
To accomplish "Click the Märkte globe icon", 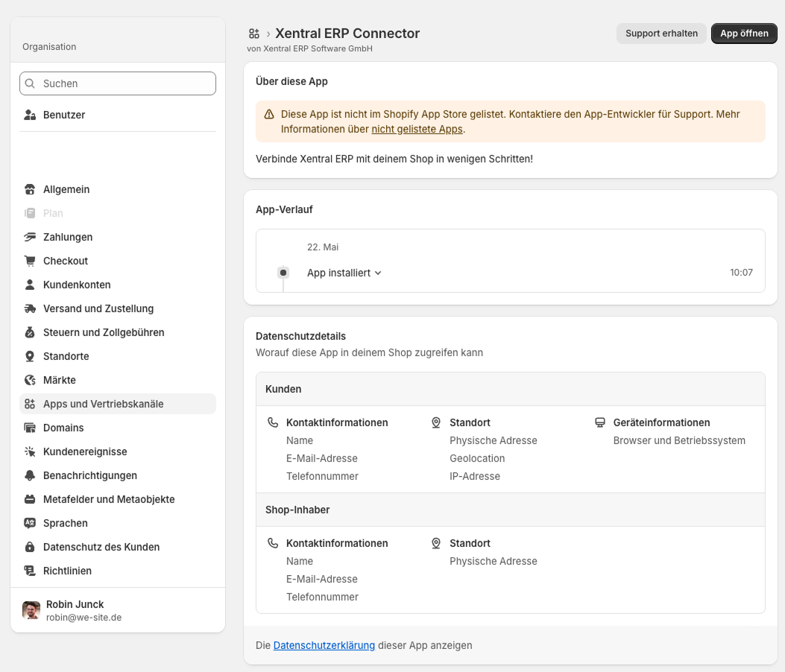I will [30, 380].
